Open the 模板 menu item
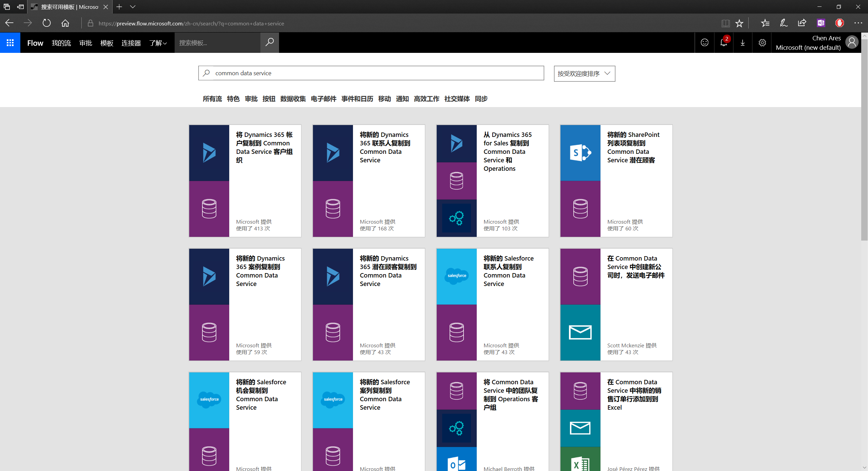Image resolution: width=868 pixels, height=471 pixels. click(x=107, y=43)
